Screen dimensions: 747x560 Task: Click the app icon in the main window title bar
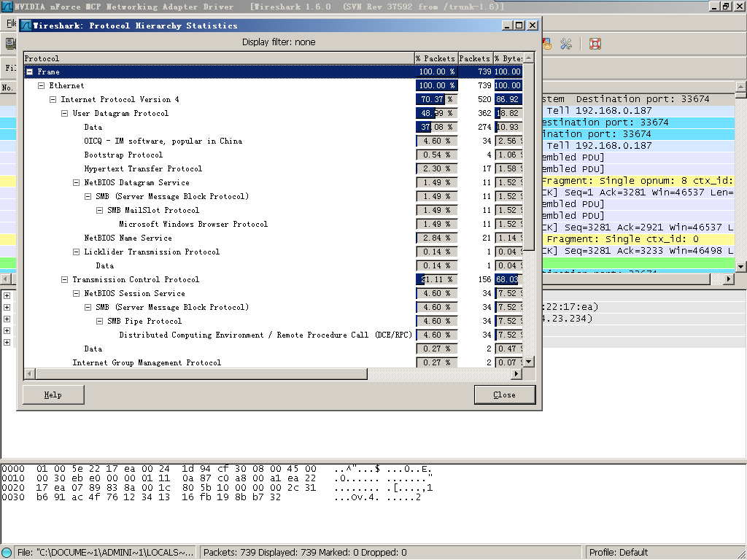(6, 6)
